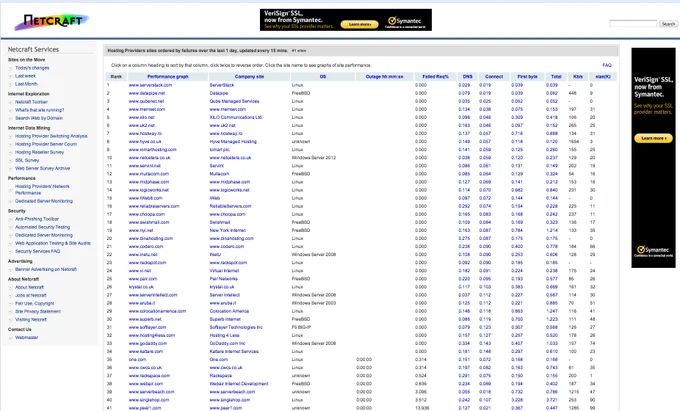Open What's that site running? link
This screenshot has width=680, height=411.
point(39,110)
